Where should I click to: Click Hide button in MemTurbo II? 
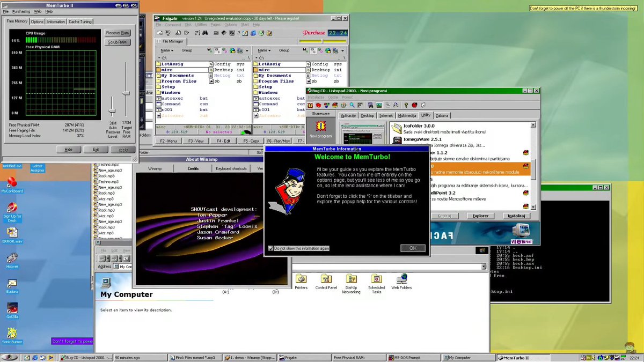pos(69,150)
